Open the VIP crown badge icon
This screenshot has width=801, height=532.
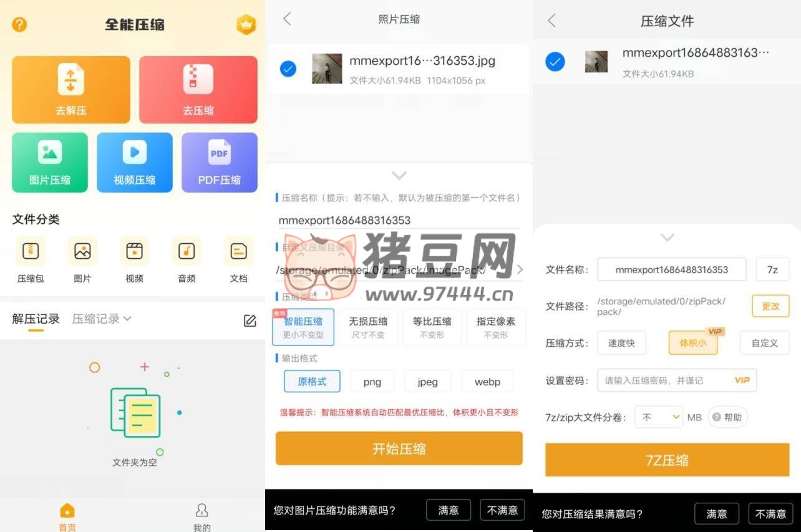[246, 24]
